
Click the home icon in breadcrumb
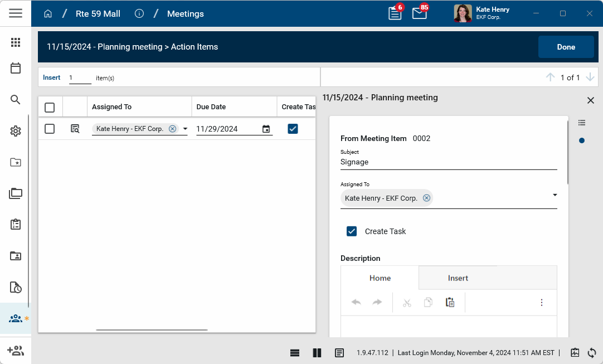(x=48, y=13)
